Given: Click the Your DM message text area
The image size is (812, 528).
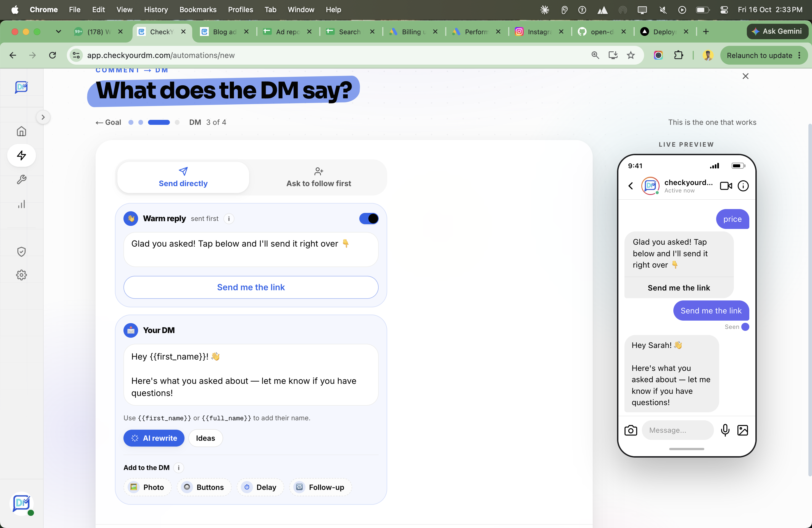Looking at the screenshot, I should pos(251,374).
